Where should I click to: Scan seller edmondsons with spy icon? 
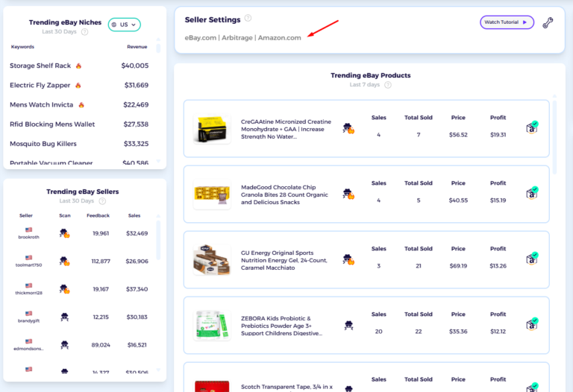click(x=65, y=344)
